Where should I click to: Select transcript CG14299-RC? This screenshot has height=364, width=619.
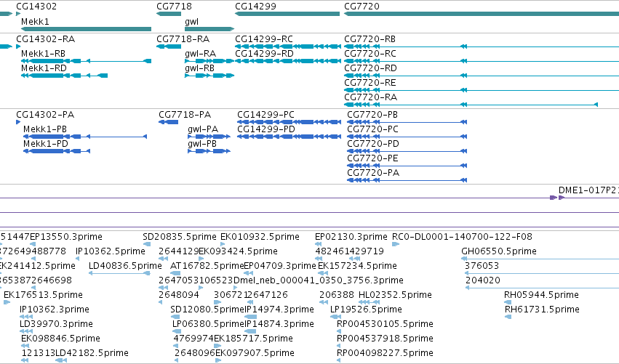[x=264, y=39]
